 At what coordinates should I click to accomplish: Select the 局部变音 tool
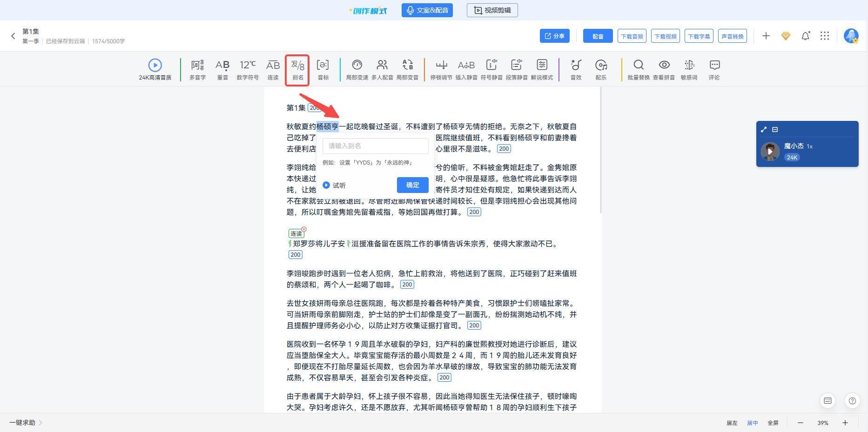(x=407, y=70)
